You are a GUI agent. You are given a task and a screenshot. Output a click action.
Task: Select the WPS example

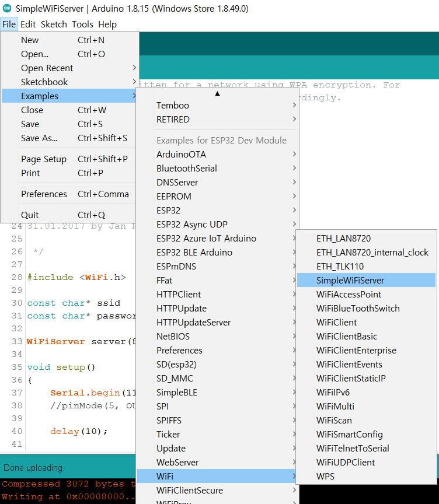(x=325, y=477)
